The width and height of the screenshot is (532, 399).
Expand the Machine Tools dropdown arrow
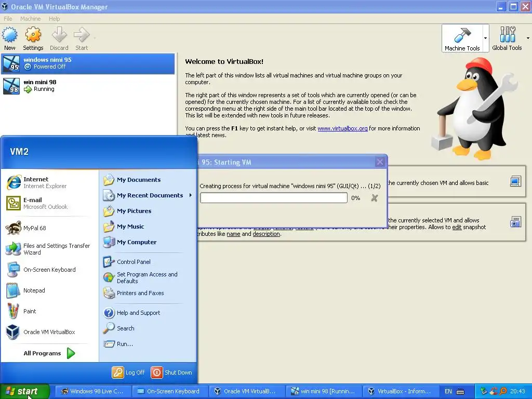pos(486,38)
